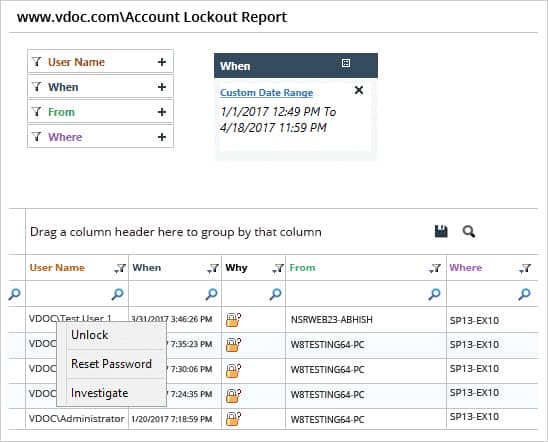548x442 pixels.
Task: Click the Where column header
Action: pyautogui.click(x=466, y=268)
